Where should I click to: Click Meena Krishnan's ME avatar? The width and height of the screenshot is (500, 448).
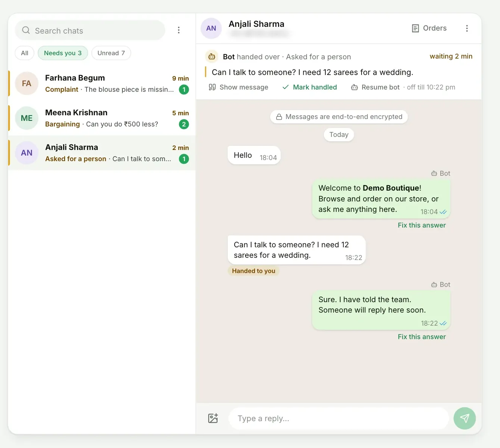click(x=26, y=118)
